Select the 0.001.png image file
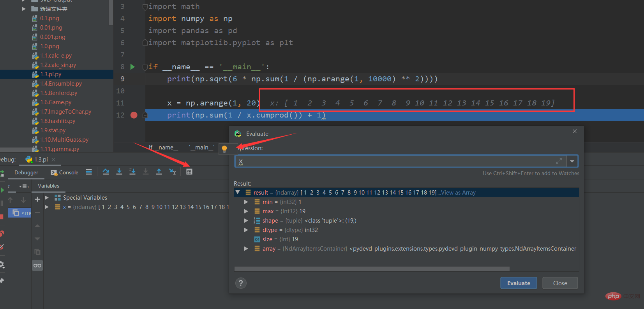The width and height of the screenshot is (644, 309). 53,37
